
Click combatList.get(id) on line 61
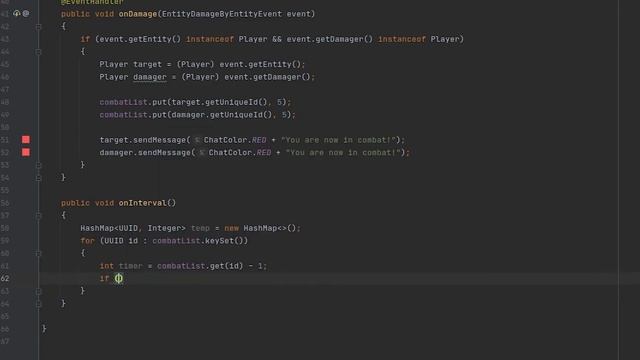200,266
